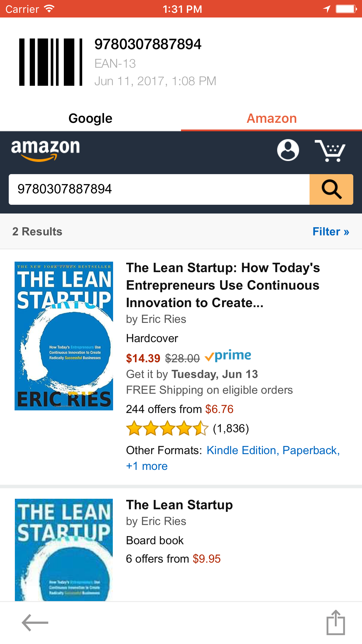Open the Amazon account profile icon
Screen dimensions: 362x644
coord(288,150)
